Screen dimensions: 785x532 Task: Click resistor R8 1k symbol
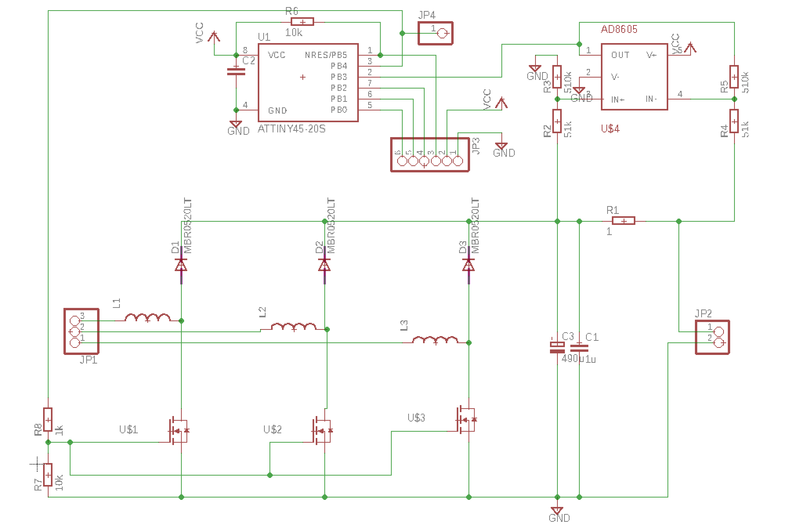[x=48, y=420]
